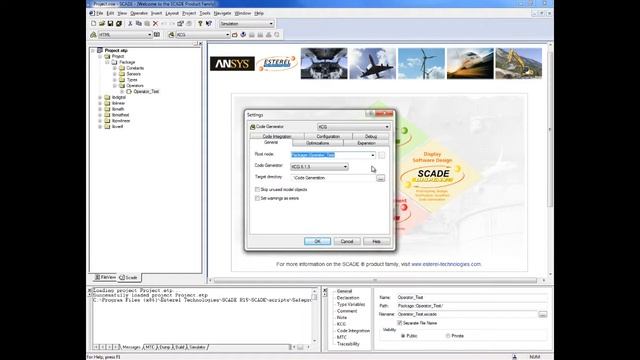640x360 pixels.
Task: Open the www.esterel-technologies.com link
Action: (x=446, y=264)
